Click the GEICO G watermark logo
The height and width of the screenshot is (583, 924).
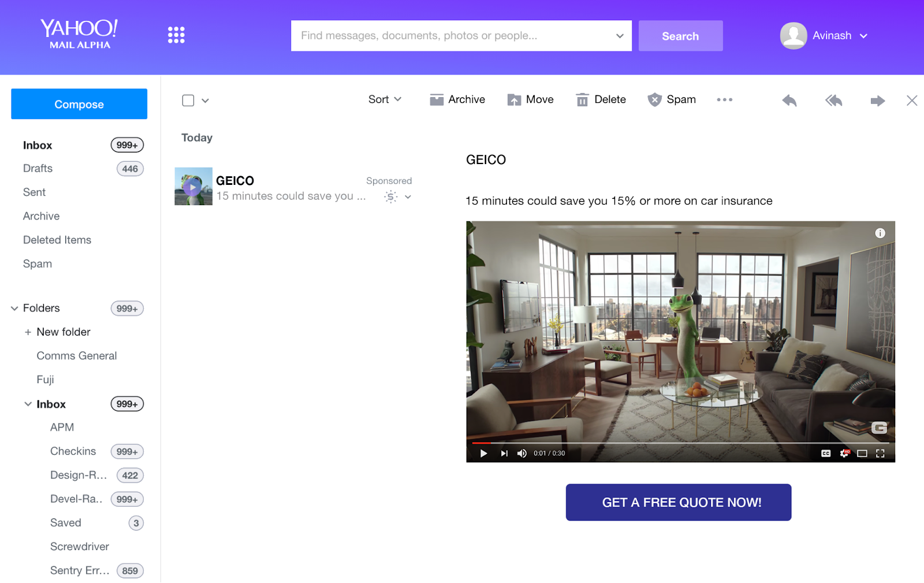tap(879, 428)
